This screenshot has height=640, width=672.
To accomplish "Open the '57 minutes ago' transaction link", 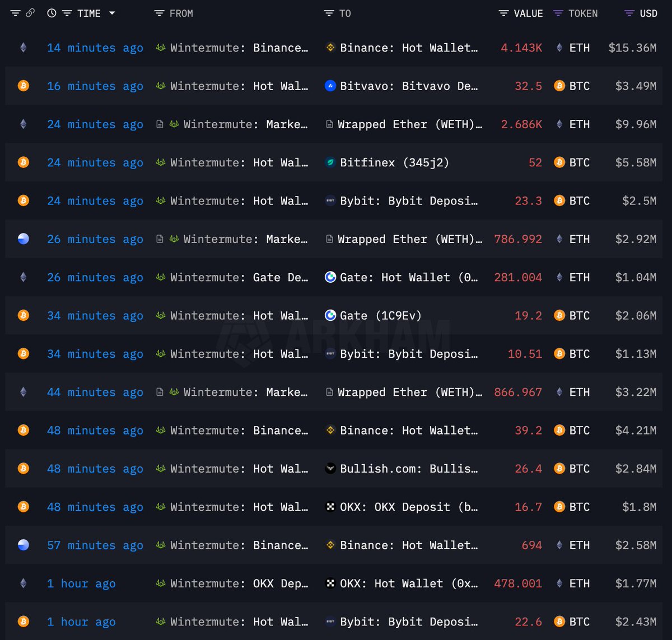I will (95, 545).
